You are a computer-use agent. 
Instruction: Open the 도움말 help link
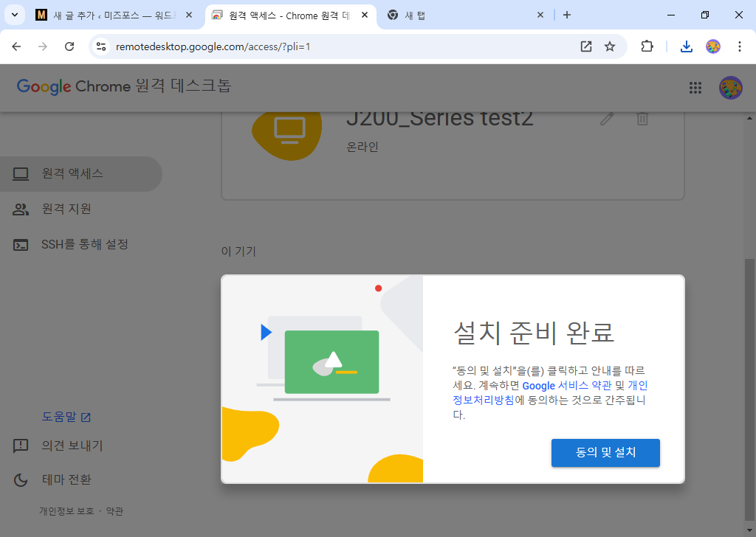click(x=66, y=417)
